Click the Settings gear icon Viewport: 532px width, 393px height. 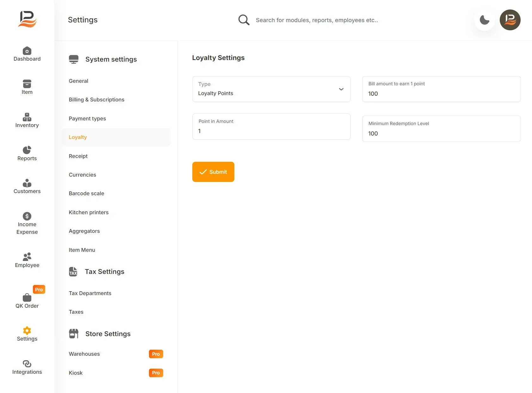click(27, 330)
